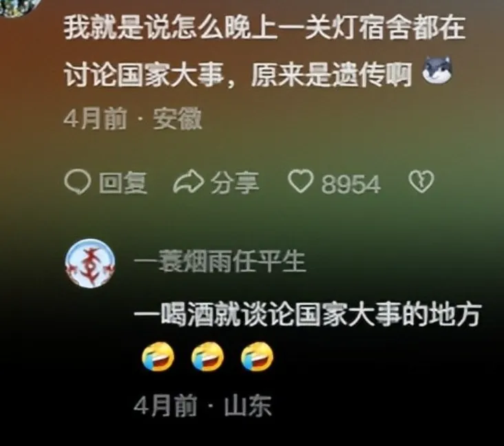Image resolution: width=504 pixels, height=446 pixels.
Task: Tap the 回复 reply label
Action: pos(123,182)
